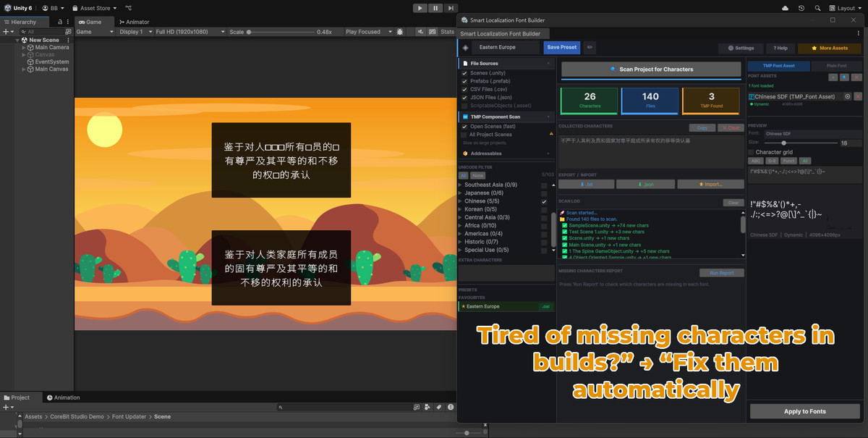The image size is (868, 438).
Task: Click All Project Scenes warning triangle icon
Action: tap(551, 134)
